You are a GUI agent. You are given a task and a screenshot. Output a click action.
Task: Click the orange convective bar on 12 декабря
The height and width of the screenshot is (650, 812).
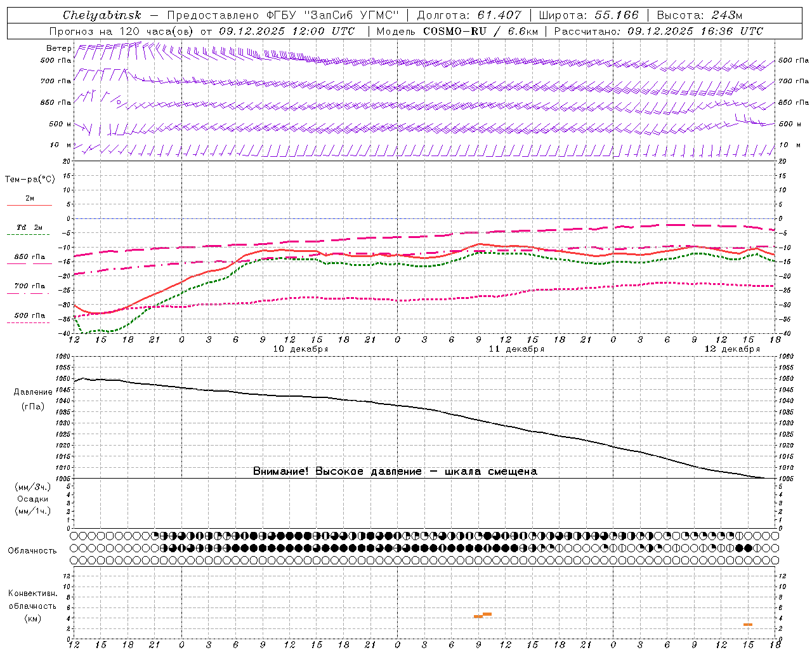point(748,625)
